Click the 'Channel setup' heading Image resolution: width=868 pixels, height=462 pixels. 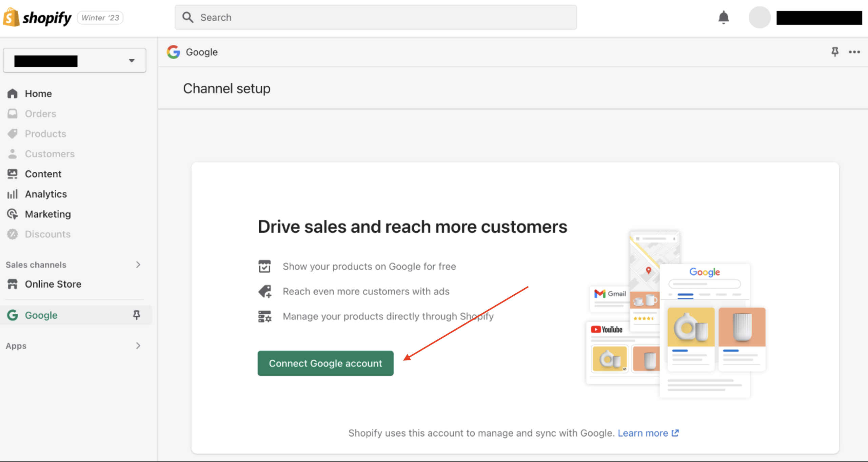[x=227, y=88]
